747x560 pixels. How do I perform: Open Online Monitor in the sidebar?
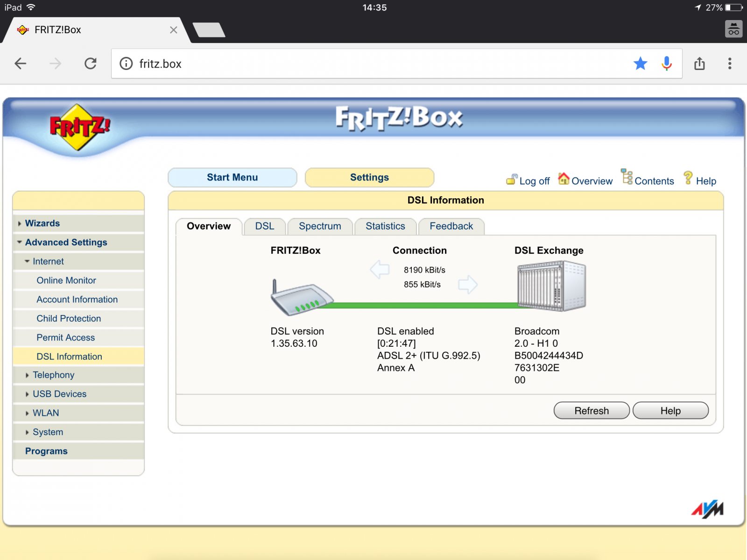(x=66, y=280)
